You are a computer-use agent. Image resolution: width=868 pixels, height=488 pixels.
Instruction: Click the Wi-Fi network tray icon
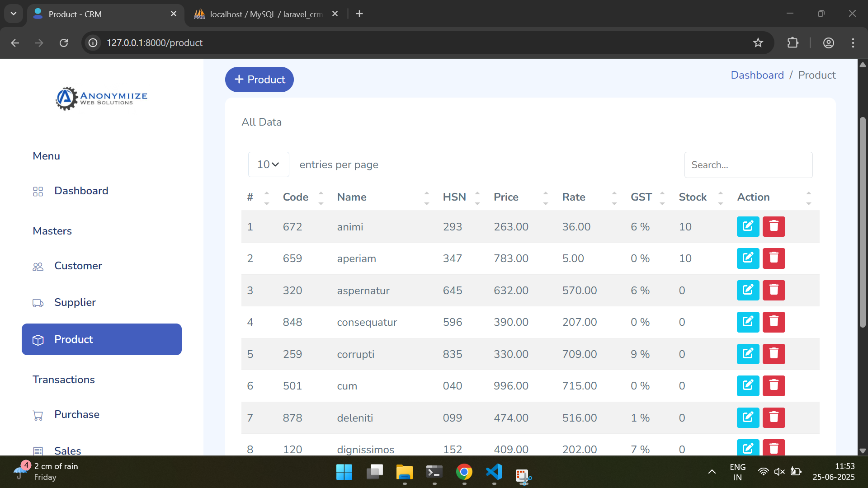(763, 472)
